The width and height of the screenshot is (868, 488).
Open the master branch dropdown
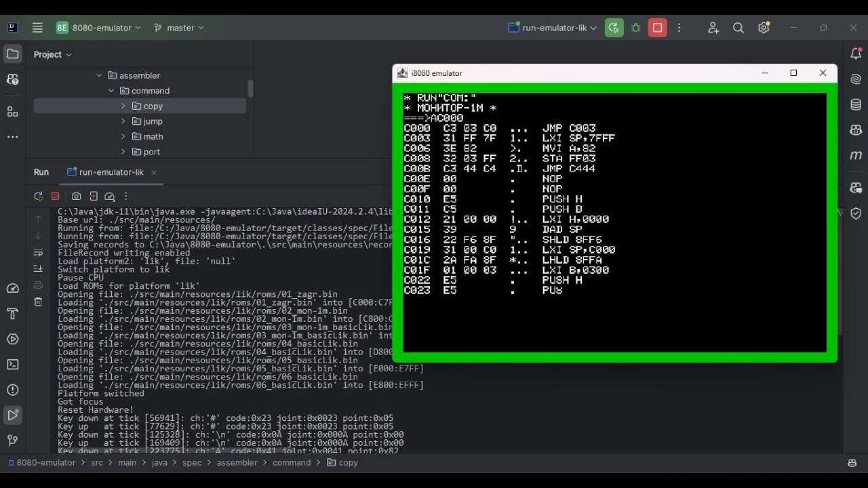coord(180,28)
